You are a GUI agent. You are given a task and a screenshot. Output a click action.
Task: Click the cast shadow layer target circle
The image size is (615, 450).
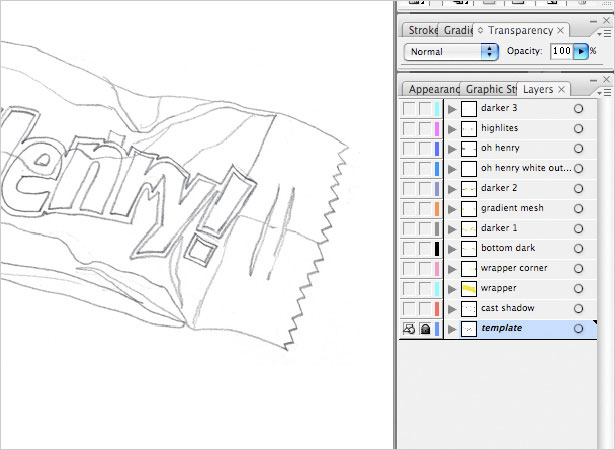click(579, 309)
